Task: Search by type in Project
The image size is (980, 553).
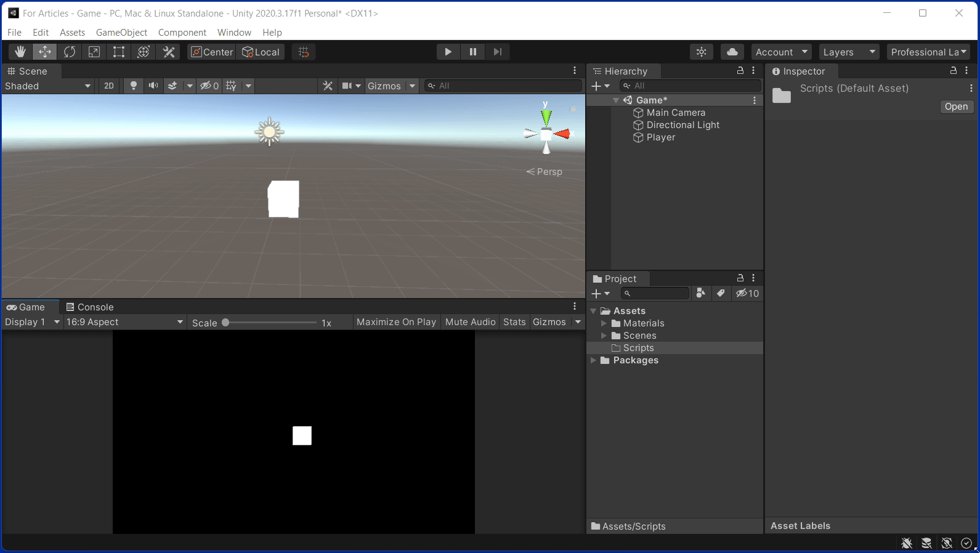Action: click(700, 294)
